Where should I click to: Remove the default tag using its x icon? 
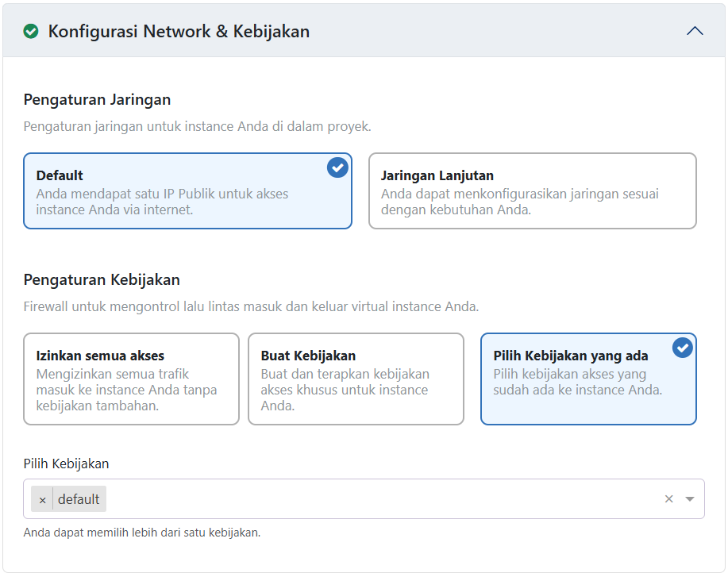tap(42, 499)
